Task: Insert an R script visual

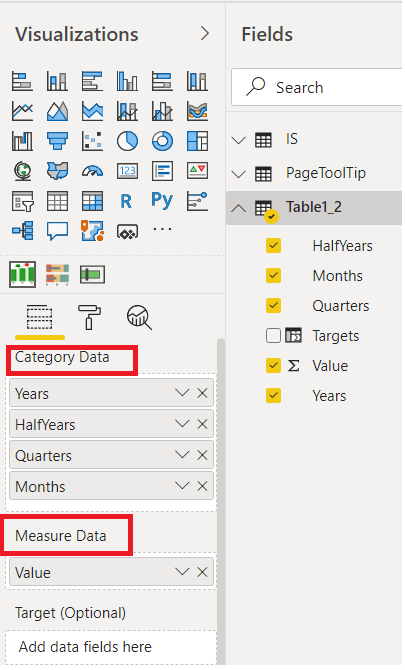Action: [x=126, y=201]
